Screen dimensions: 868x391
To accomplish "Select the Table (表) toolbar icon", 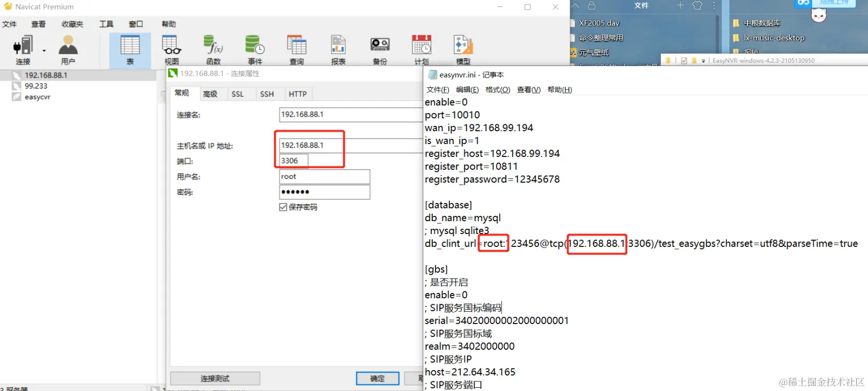I will tap(130, 50).
